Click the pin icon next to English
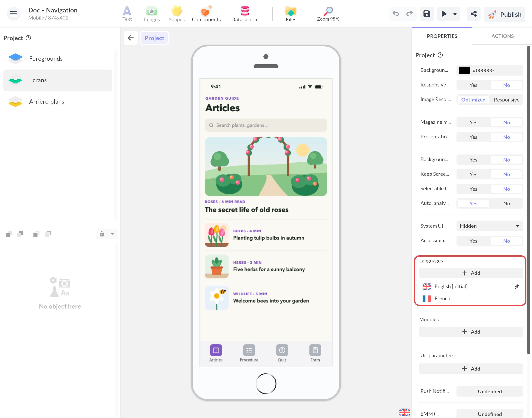Screen dimensions: 532x418 pyautogui.click(x=517, y=286)
